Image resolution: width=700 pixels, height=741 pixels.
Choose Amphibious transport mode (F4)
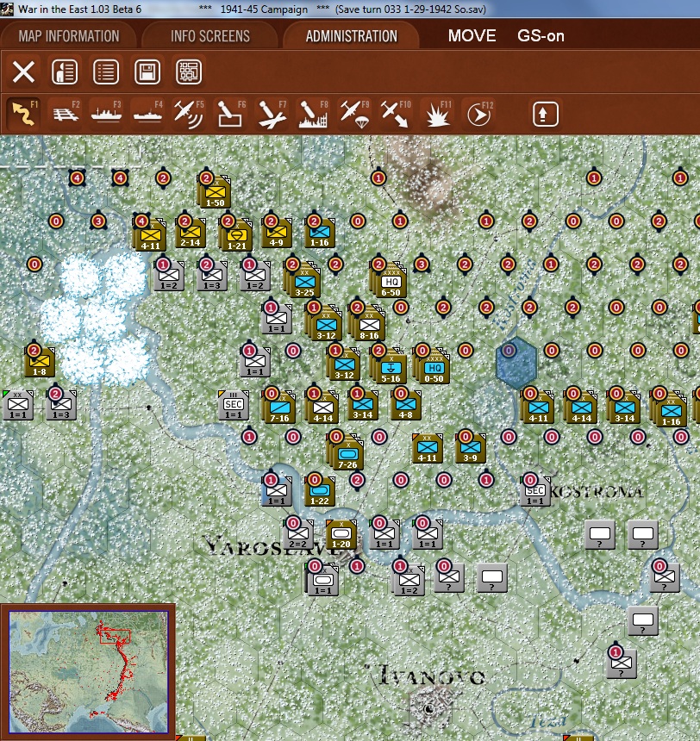(147, 114)
